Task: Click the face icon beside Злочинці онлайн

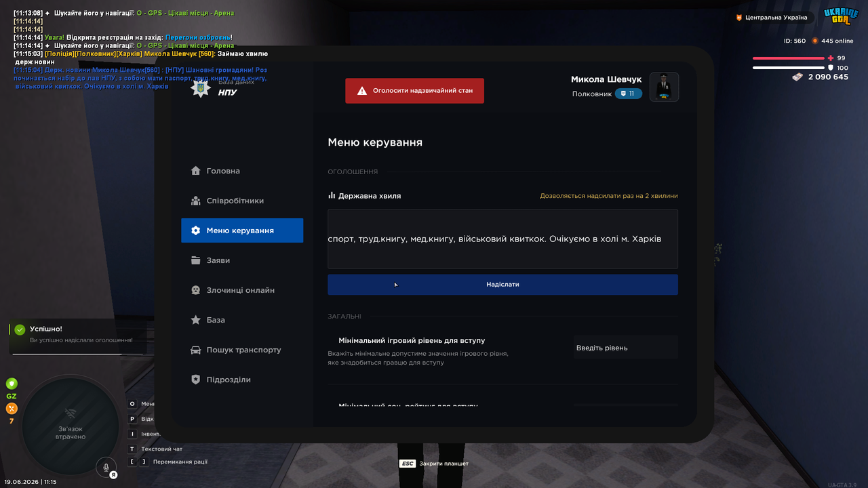Action: pos(196,290)
